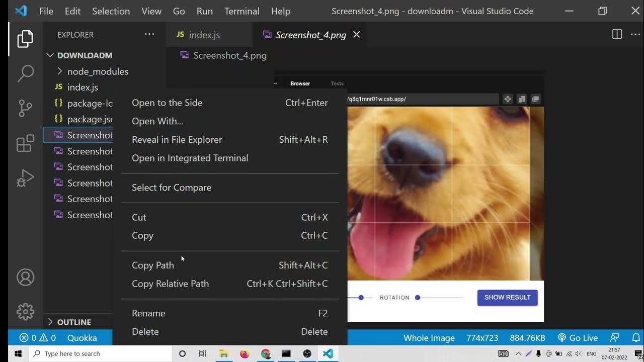Switch to the index.js editor tab

coord(204,35)
